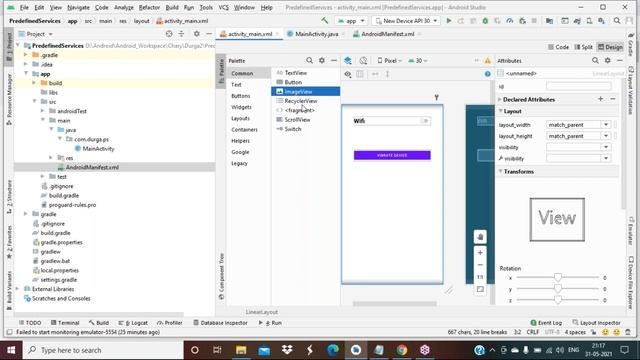Start debugging with the bug icon
640x360 pixels.
pyautogui.click(x=485, y=21)
